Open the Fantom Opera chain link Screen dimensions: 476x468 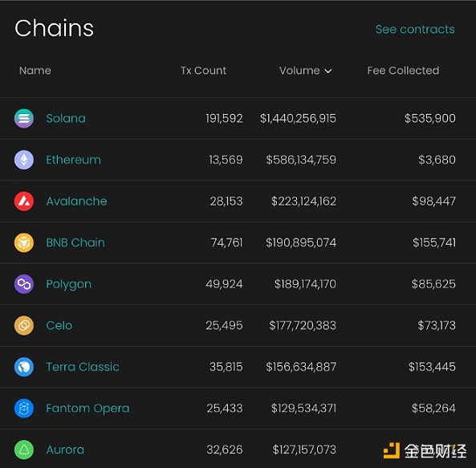pyautogui.click(x=87, y=409)
